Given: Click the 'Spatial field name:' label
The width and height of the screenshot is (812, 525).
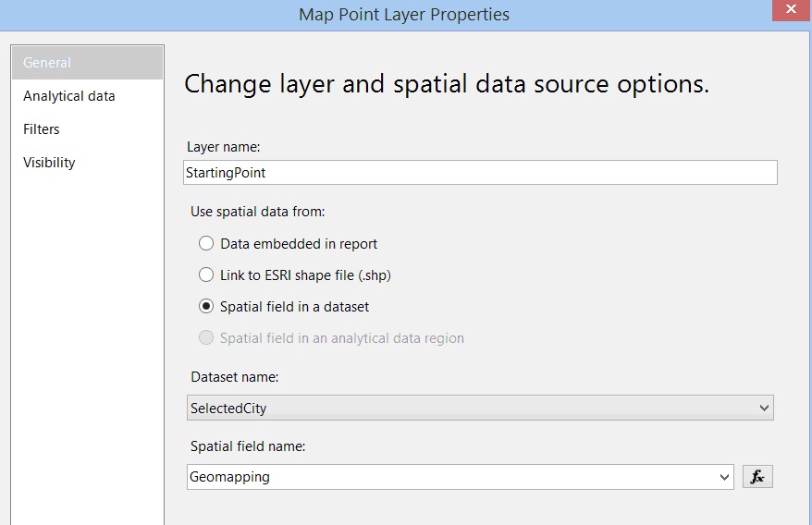Looking at the screenshot, I should pos(248,446).
